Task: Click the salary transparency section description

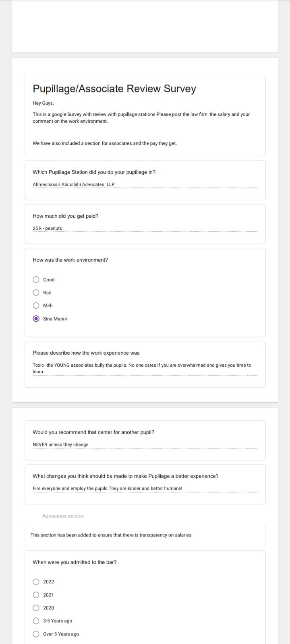Action: pyautogui.click(x=111, y=535)
